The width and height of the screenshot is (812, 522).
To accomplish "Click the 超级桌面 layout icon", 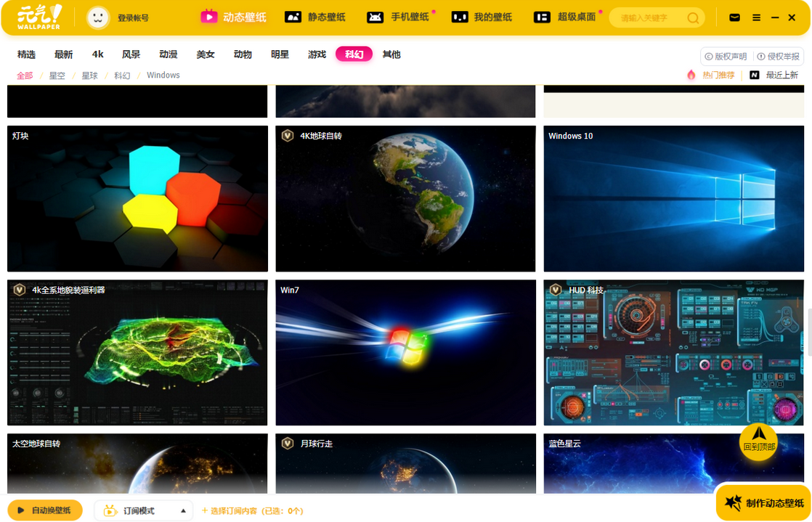I will coord(542,17).
